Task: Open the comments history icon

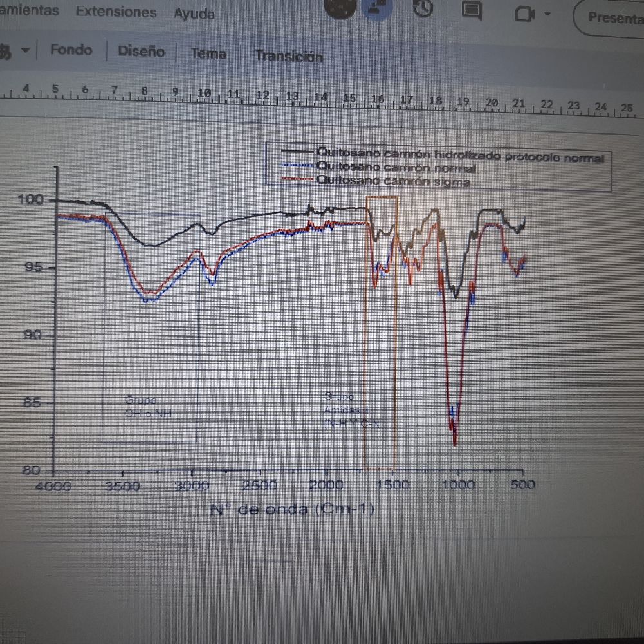Action: click(x=472, y=10)
